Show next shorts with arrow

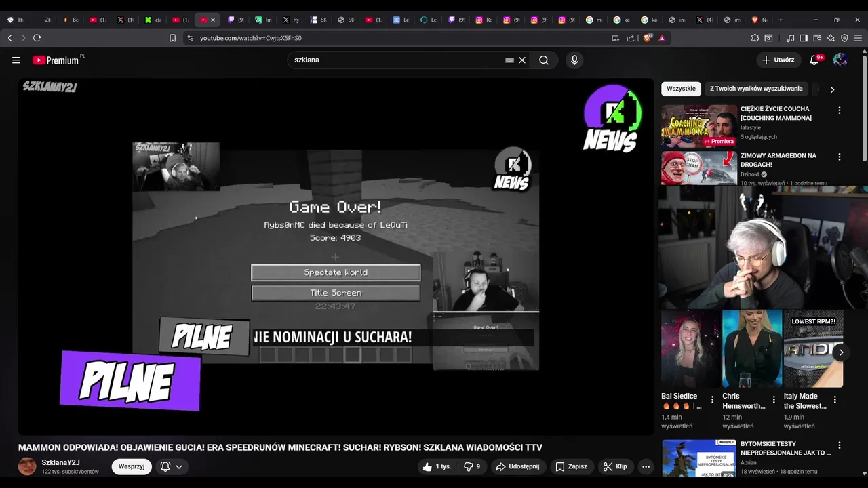(x=841, y=352)
